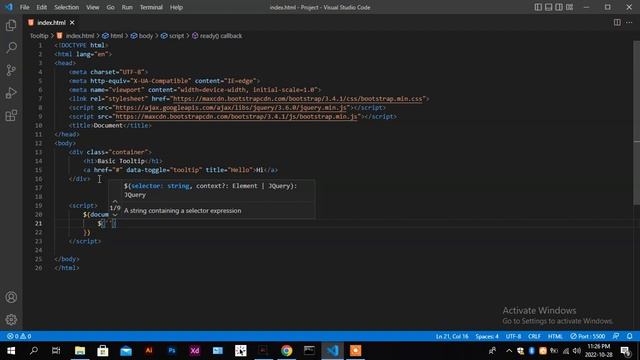Open the Manage gear icon
640x360 pixels.
[11, 320]
